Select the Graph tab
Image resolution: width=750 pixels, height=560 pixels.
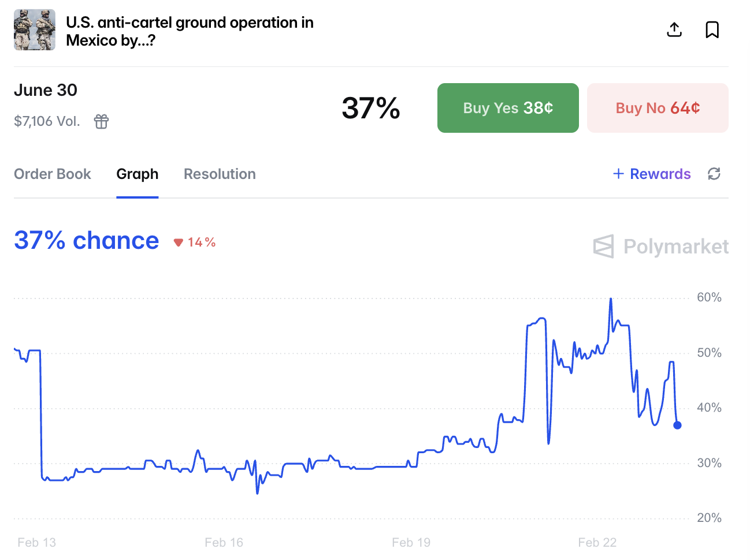[x=138, y=174]
